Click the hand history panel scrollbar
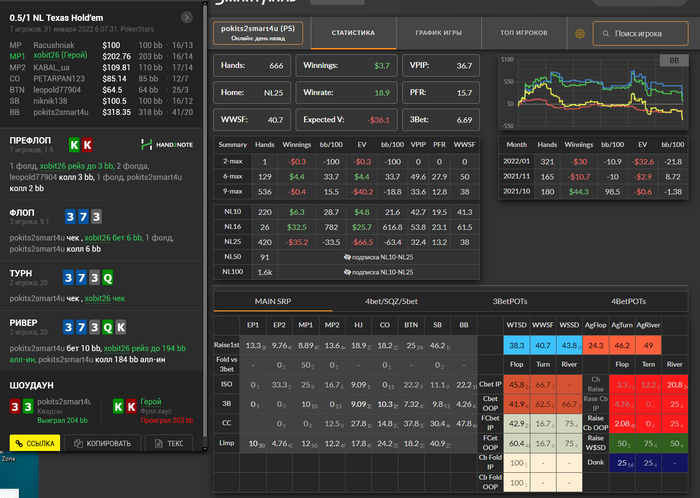Image resolution: width=700 pixels, height=498 pixels. [x=205, y=223]
